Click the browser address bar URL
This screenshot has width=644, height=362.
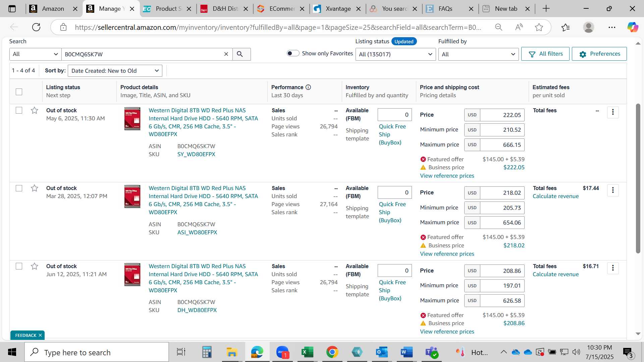pos(278,27)
